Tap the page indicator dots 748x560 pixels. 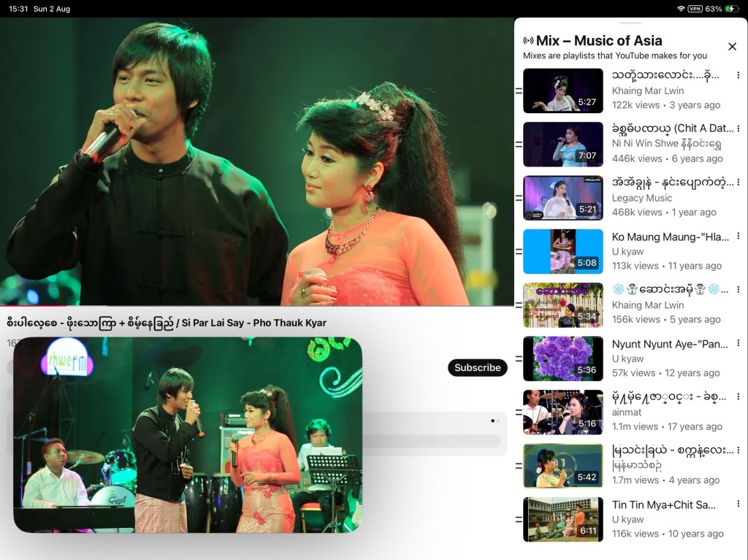coord(495,421)
